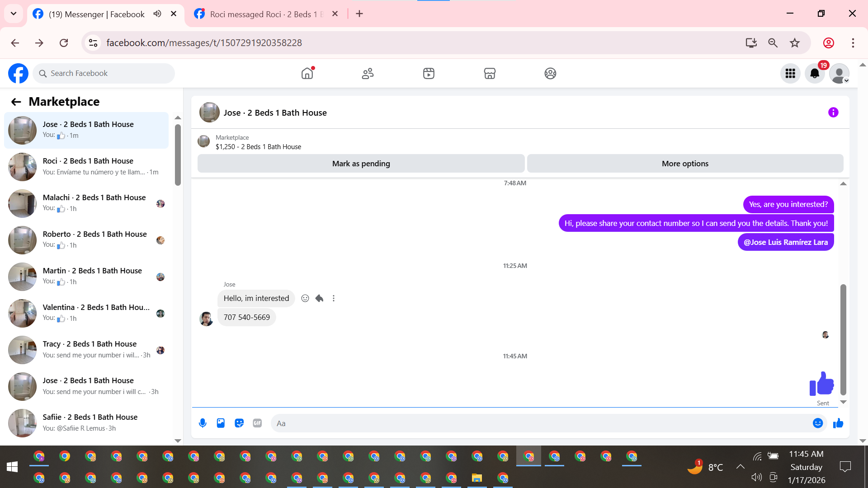Click the voice clip microphone icon

coord(203,423)
